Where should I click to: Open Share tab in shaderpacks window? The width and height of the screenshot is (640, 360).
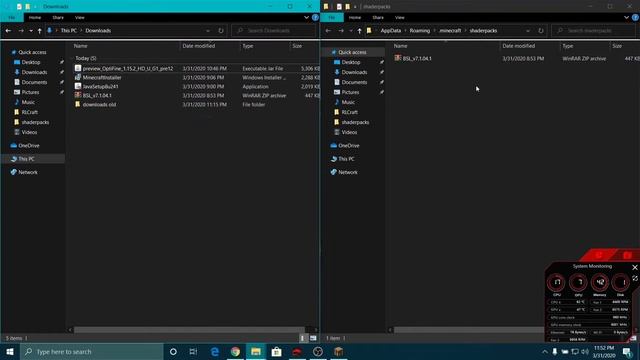click(378, 18)
